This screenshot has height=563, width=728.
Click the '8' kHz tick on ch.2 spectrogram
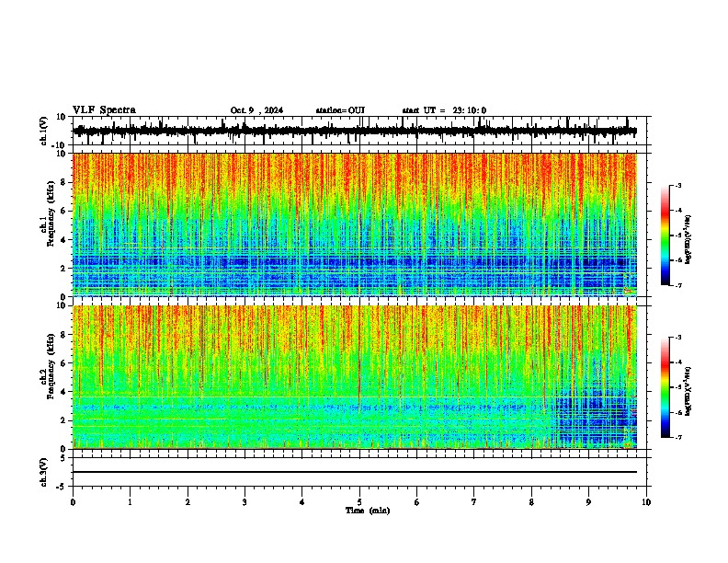click(x=64, y=335)
